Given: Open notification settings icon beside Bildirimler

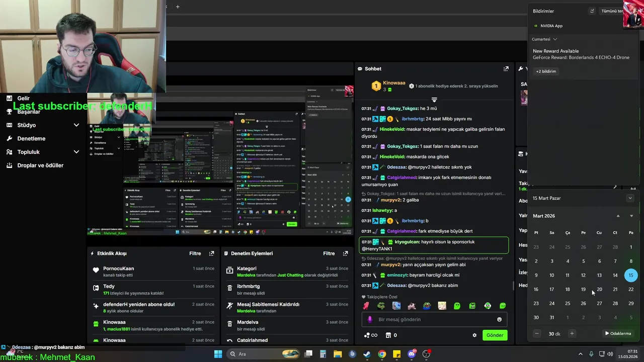Looking at the screenshot, I should click(x=592, y=11).
